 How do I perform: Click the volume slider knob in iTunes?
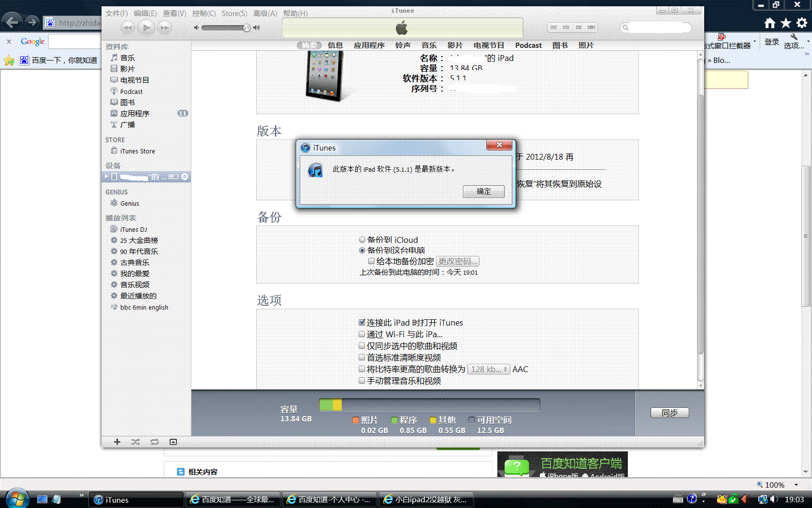247,28
